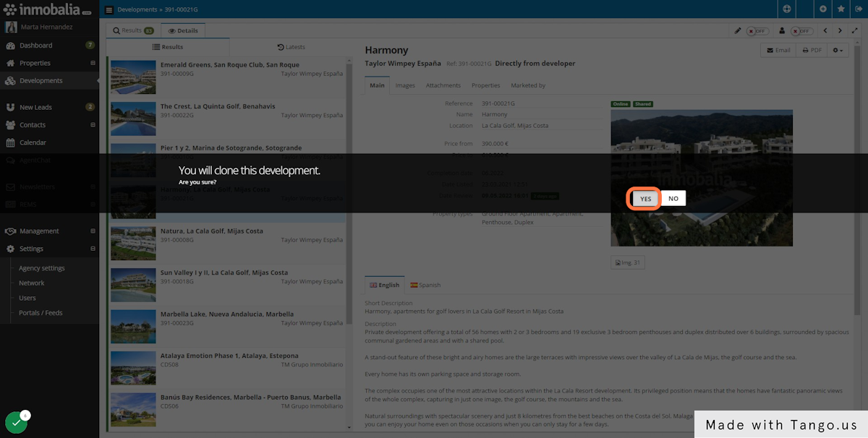Viewport: 868px width, 438px height.
Task: Click the logout icon at top right
Action: click(x=858, y=9)
